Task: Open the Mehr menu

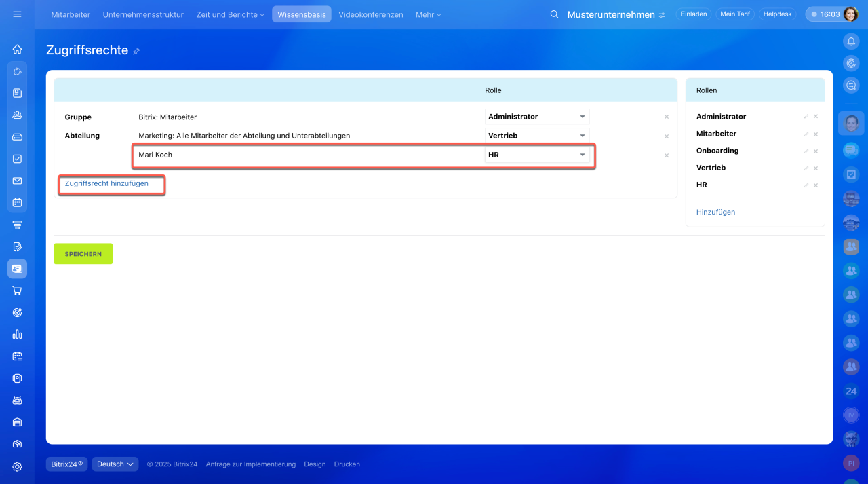Action: click(428, 14)
